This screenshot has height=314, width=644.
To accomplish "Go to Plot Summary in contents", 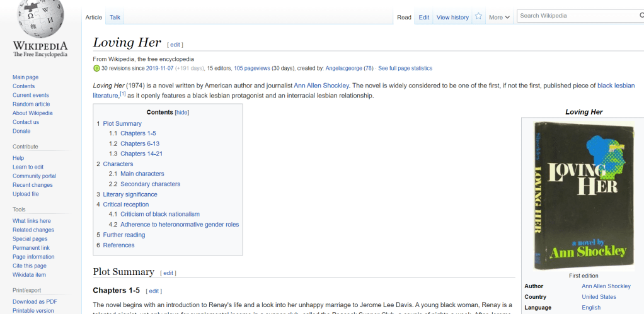I will click(122, 123).
